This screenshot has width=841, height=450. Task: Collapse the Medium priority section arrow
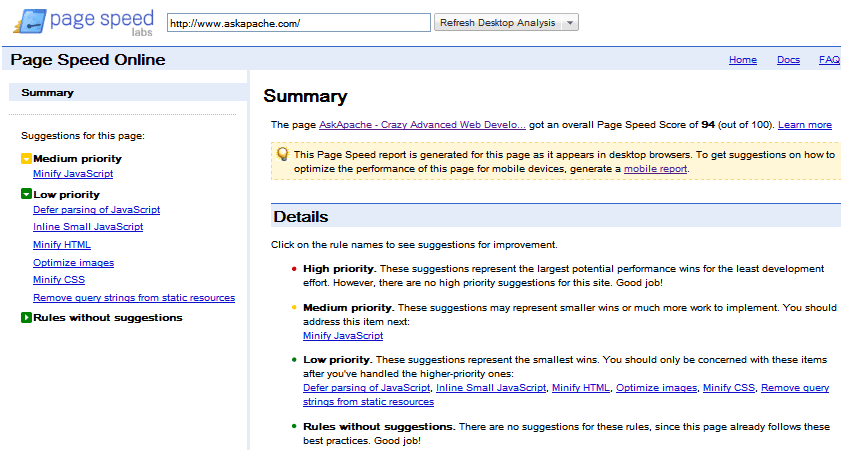click(26, 159)
